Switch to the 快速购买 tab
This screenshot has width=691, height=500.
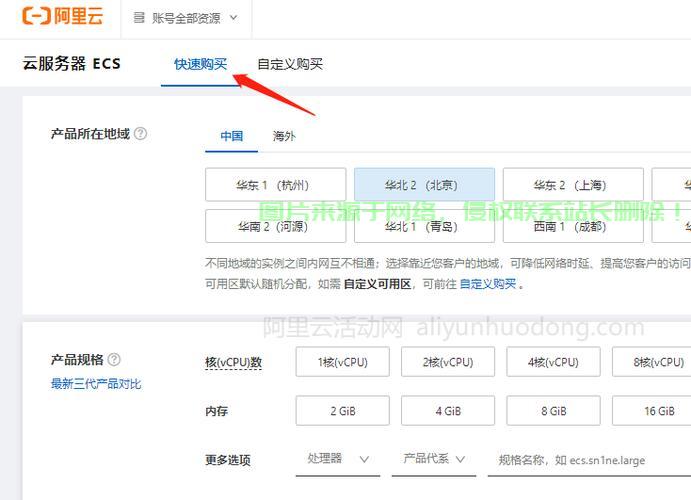click(x=201, y=64)
